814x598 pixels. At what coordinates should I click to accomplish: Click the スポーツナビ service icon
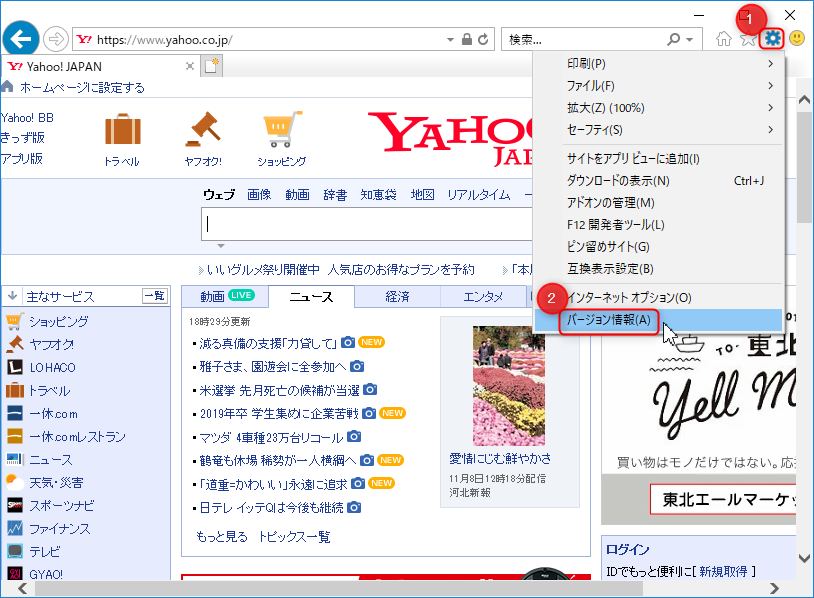click(x=15, y=506)
